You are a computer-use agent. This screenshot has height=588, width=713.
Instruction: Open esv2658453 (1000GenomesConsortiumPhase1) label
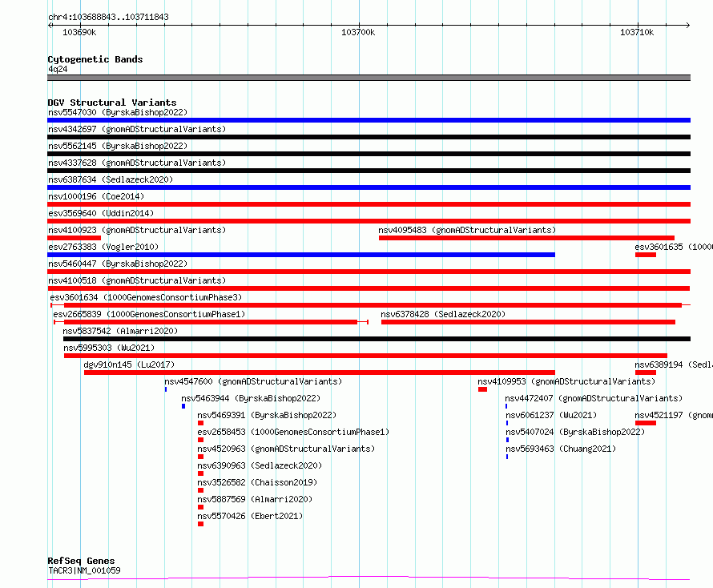(x=293, y=432)
